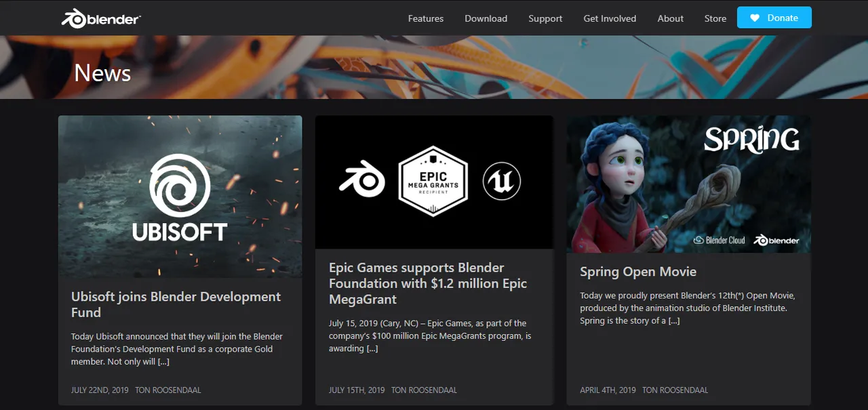Click the Donate button
Image resolution: width=868 pixels, height=410 pixels.
[x=774, y=18]
